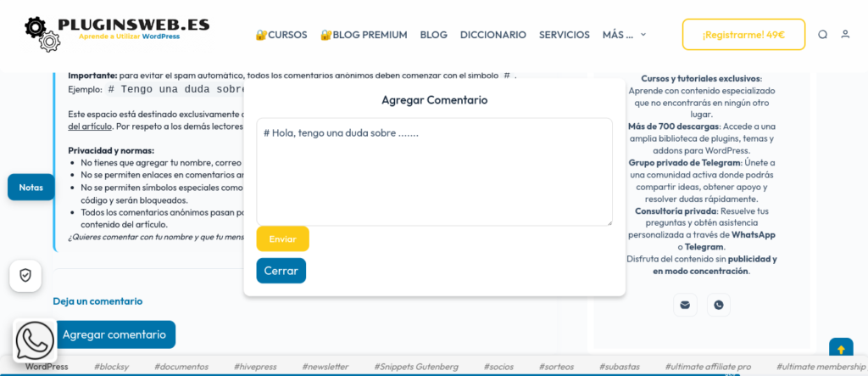Viewport: 868px width, 376px height.
Task: Click the #sorteos tag
Action: pyautogui.click(x=556, y=367)
